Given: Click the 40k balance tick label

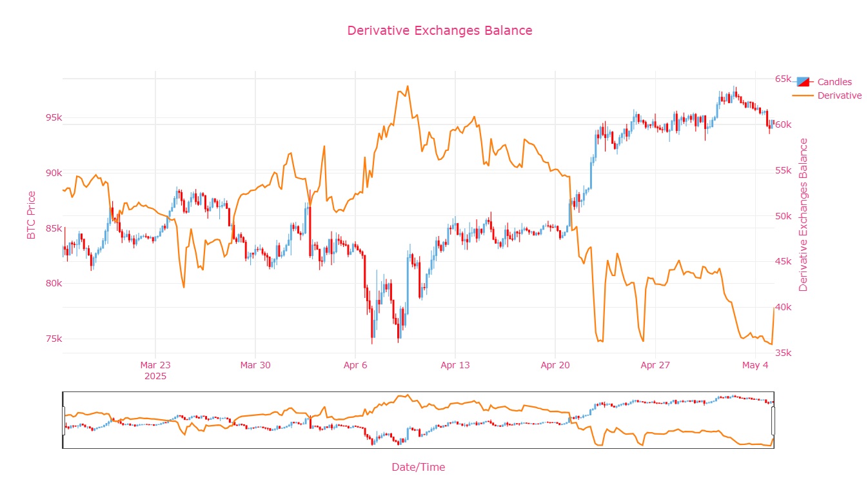Looking at the screenshot, I should 783,307.
